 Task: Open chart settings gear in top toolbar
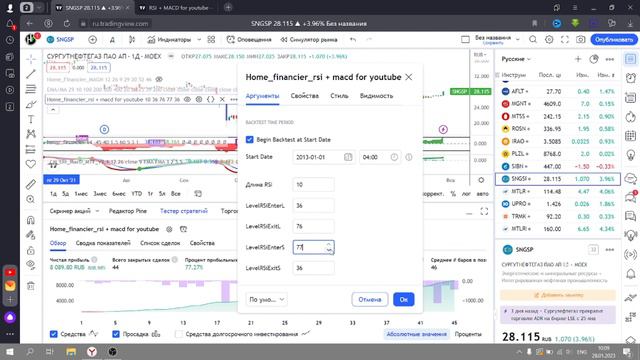click(549, 40)
